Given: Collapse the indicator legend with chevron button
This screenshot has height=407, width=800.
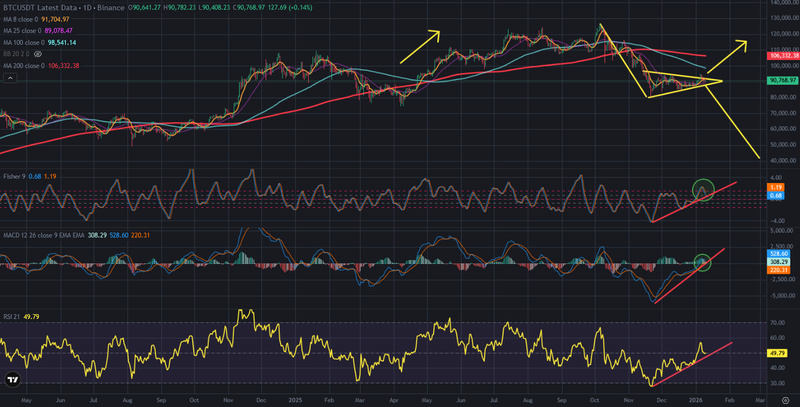Looking at the screenshot, I should pos(8,76).
